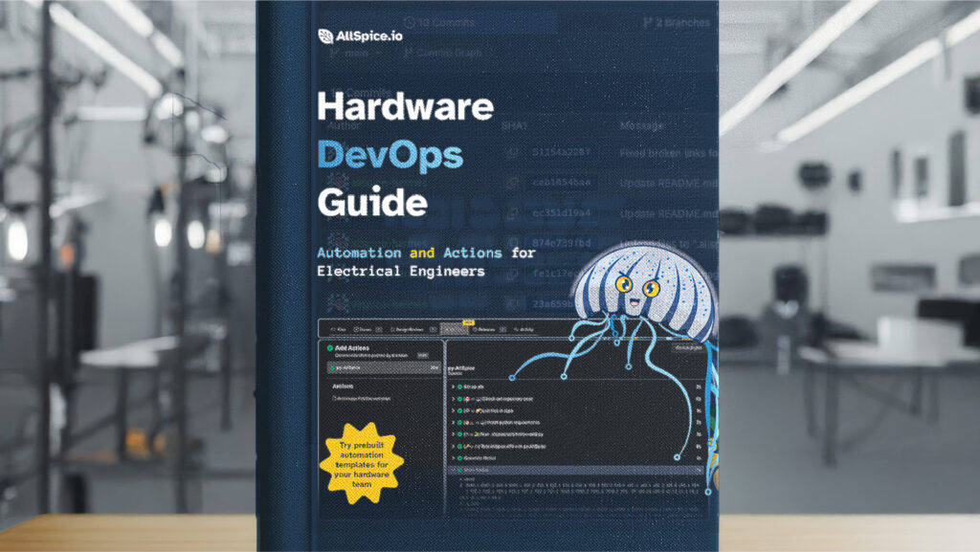Select the highlighted Actions tab with badge
Screen dimensions: 980x552
click(x=455, y=329)
